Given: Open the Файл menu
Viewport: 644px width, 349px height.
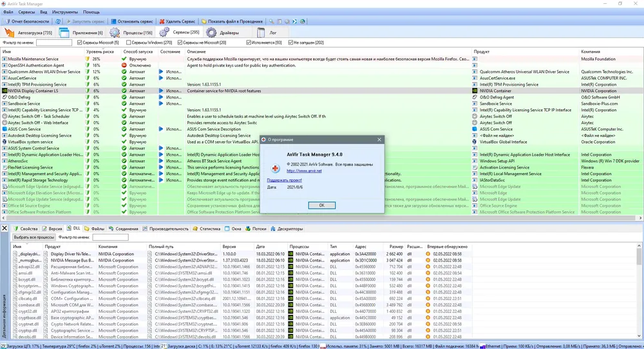Looking at the screenshot, I should click(x=8, y=12).
